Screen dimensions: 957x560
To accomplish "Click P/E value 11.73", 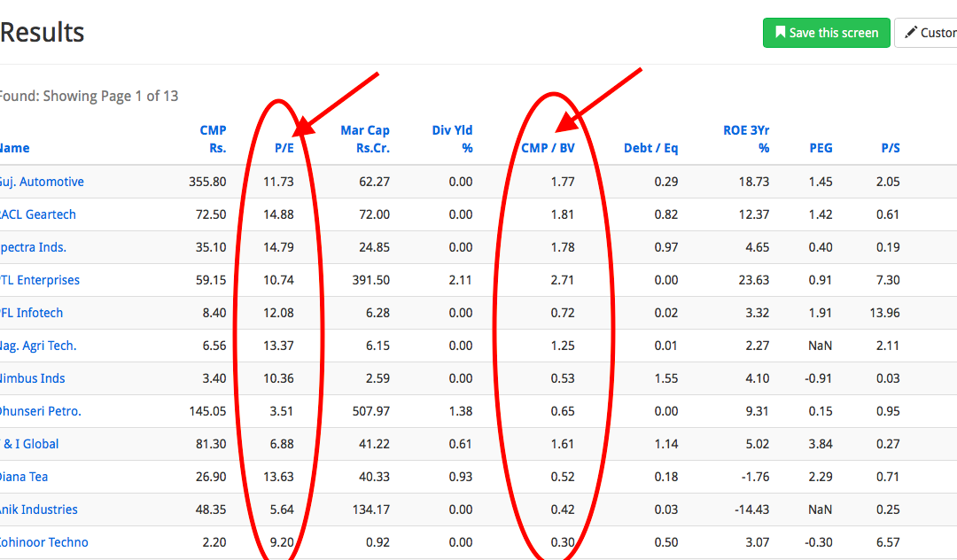I will (278, 182).
